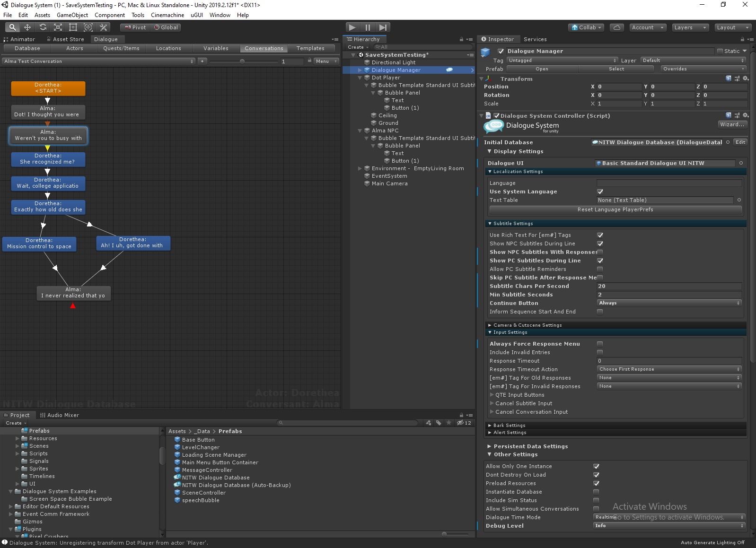The height and width of the screenshot is (548, 756).
Task: Open Response Timeout Action dropdown
Action: (x=669, y=369)
